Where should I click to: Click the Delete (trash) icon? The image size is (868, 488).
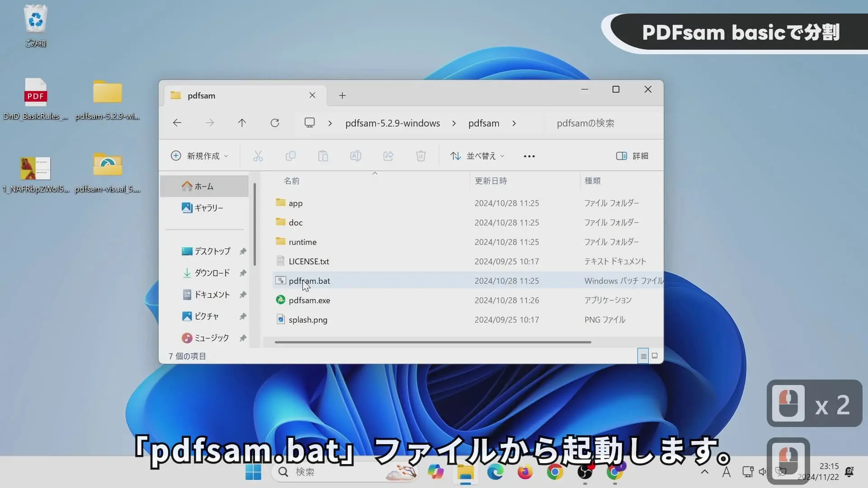click(x=421, y=156)
